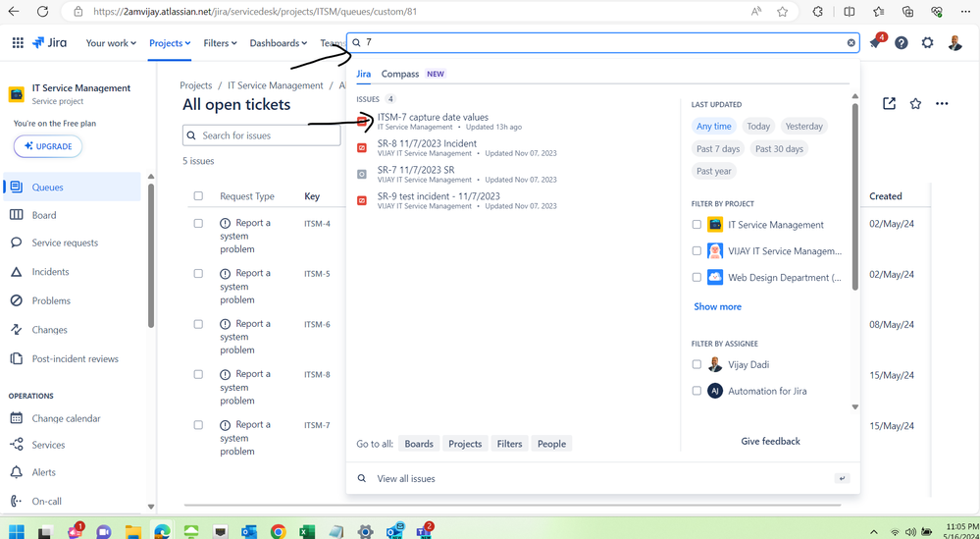
Task: Check Web Design Department project filter
Action: (696, 277)
